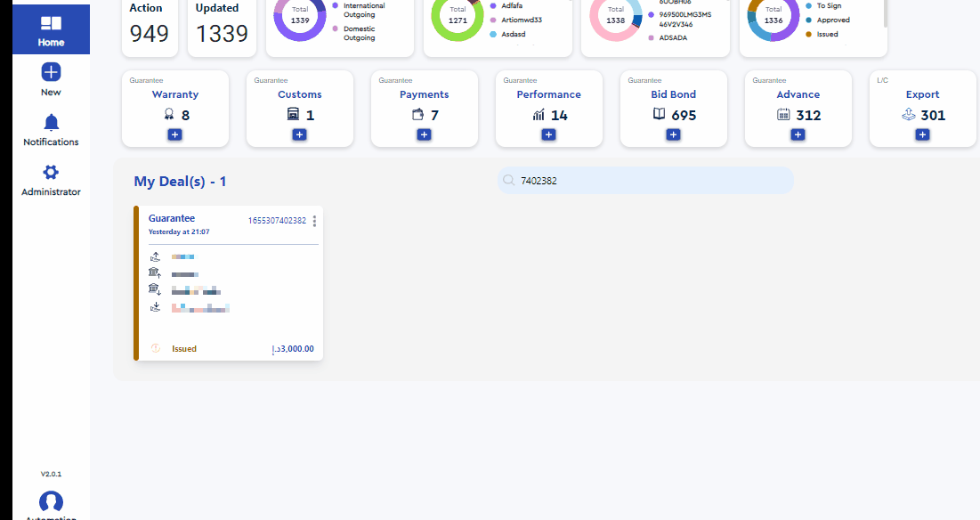Screen dimensions: 980x520
Task: Add a new Performance guarantee
Action: tap(548, 134)
